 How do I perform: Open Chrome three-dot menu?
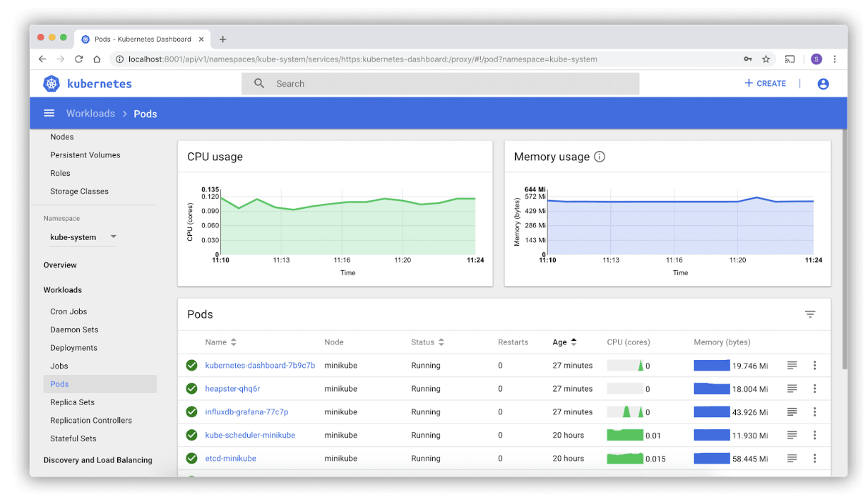pos(835,59)
